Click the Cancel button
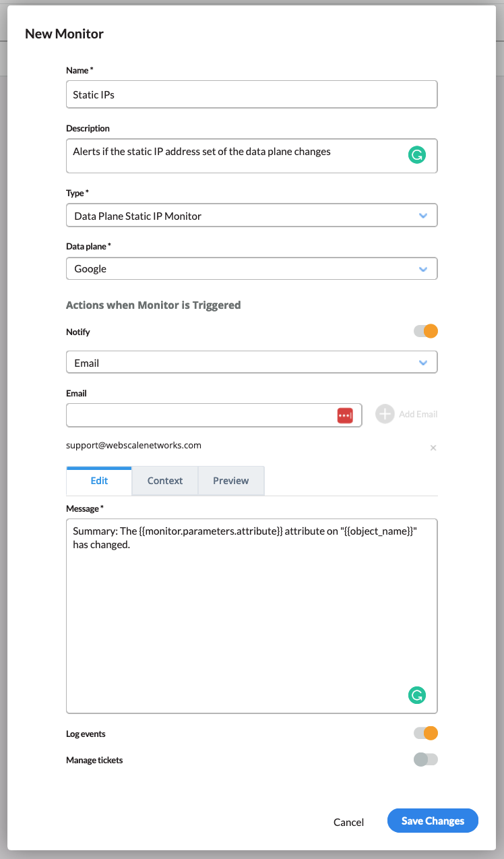Screen dimensions: 504x859 tap(348, 822)
